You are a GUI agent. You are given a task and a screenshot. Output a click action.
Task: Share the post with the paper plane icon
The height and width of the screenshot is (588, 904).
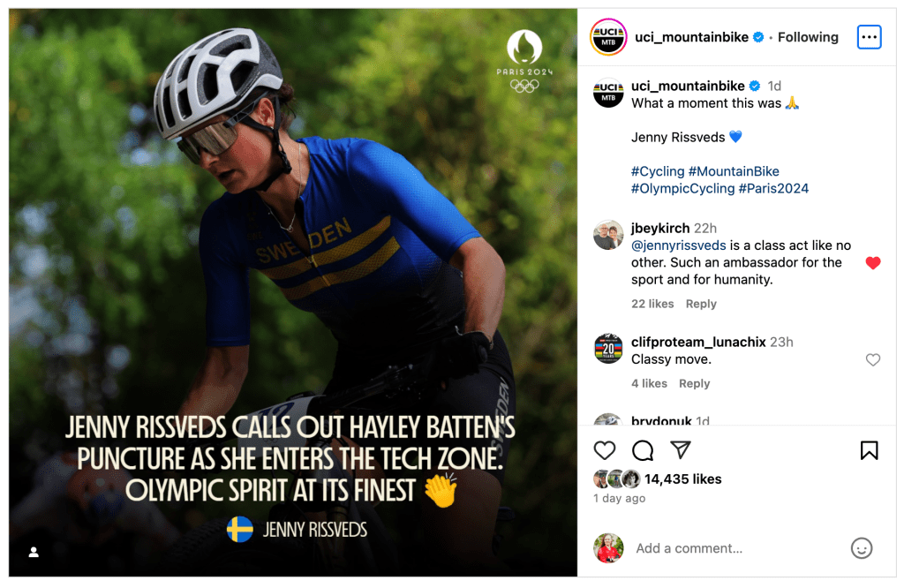coord(681,450)
